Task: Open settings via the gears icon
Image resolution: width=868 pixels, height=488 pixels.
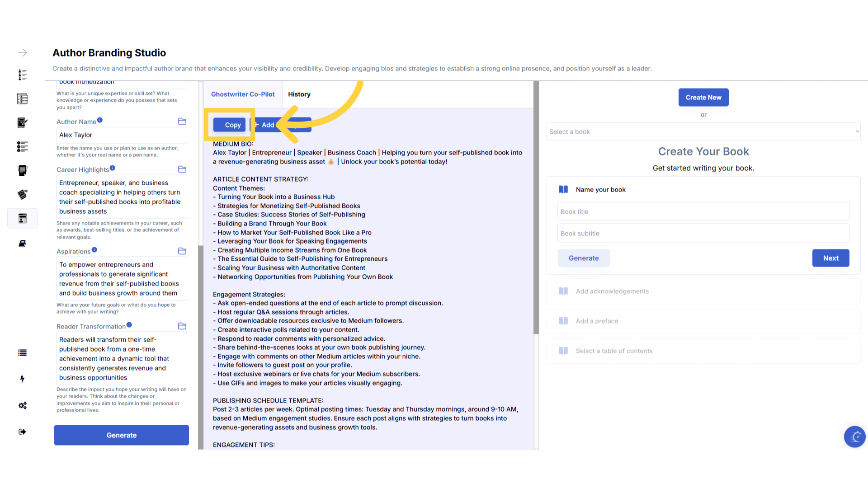Action: click(22, 405)
